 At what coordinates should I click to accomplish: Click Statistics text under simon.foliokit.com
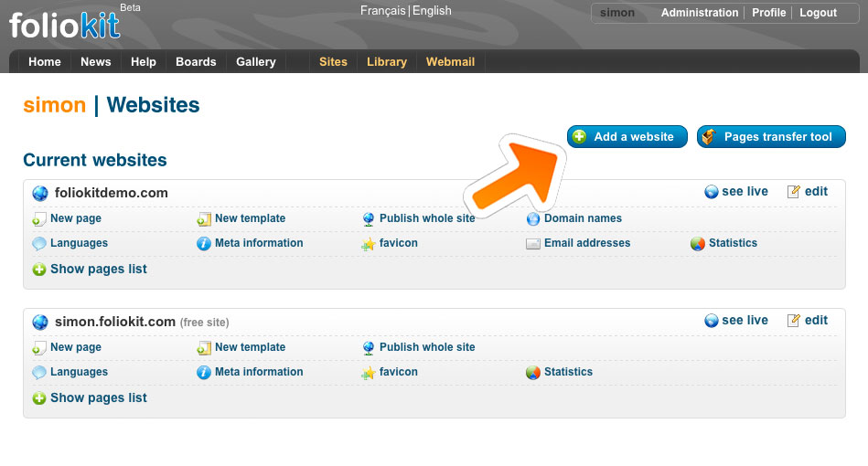569,372
